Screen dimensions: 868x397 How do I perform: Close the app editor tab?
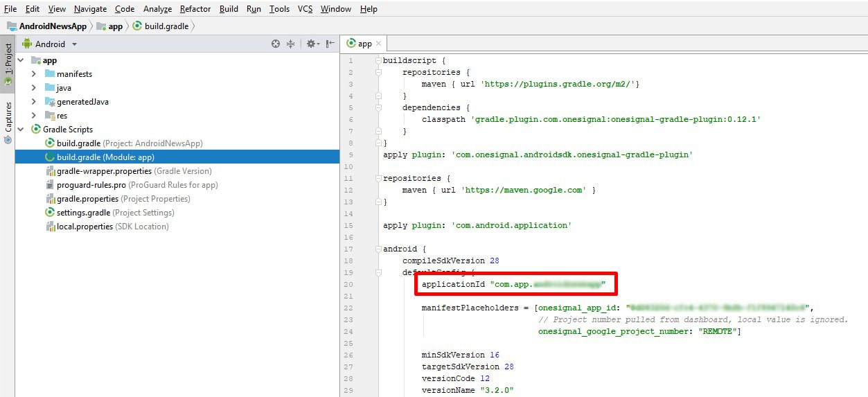pyautogui.click(x=380, y=44)
